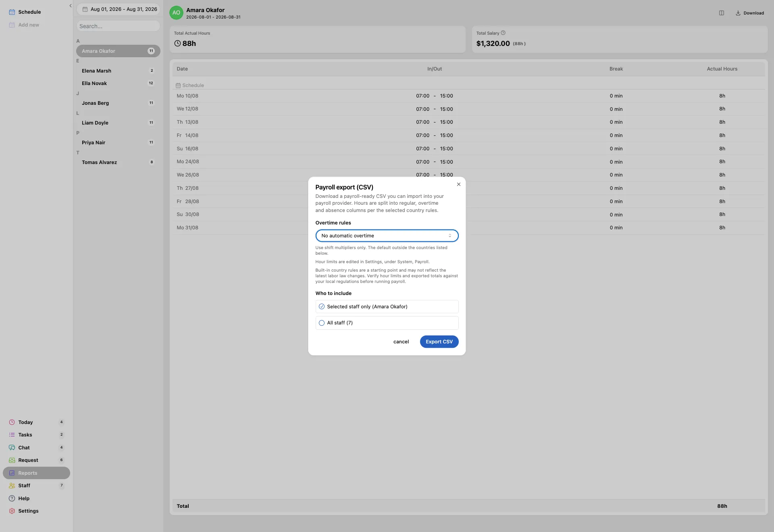Click the Download button label
Viewport: 774px width, 532px height.
pos(754,13)
